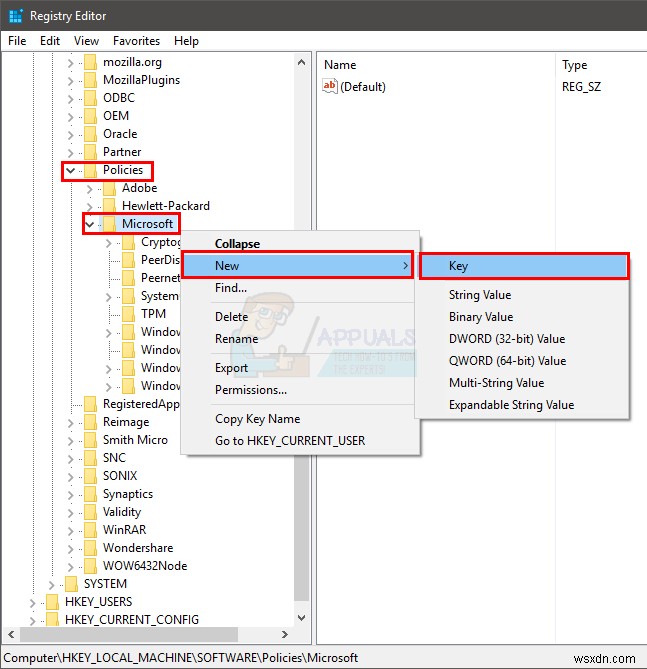Screen dimensions: 647x669
Task: Expand the Cryptography subkey chevron
Action: (108, 243)
